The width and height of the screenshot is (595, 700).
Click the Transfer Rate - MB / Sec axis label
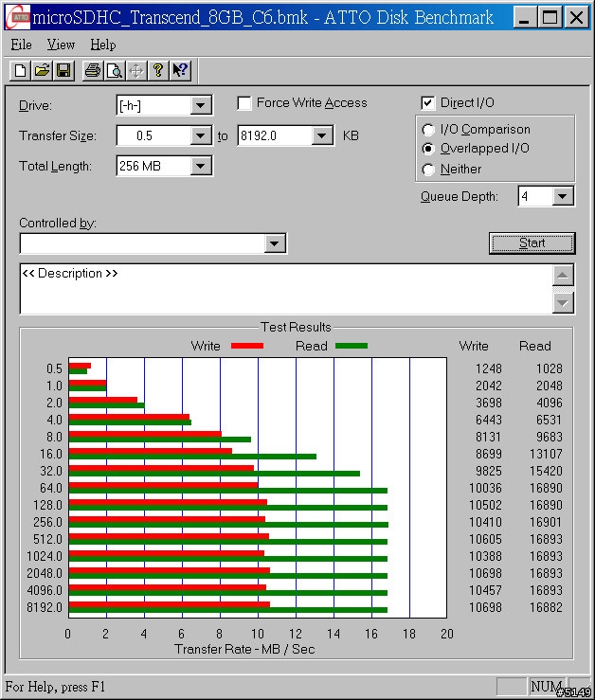[x=244, y=649]
